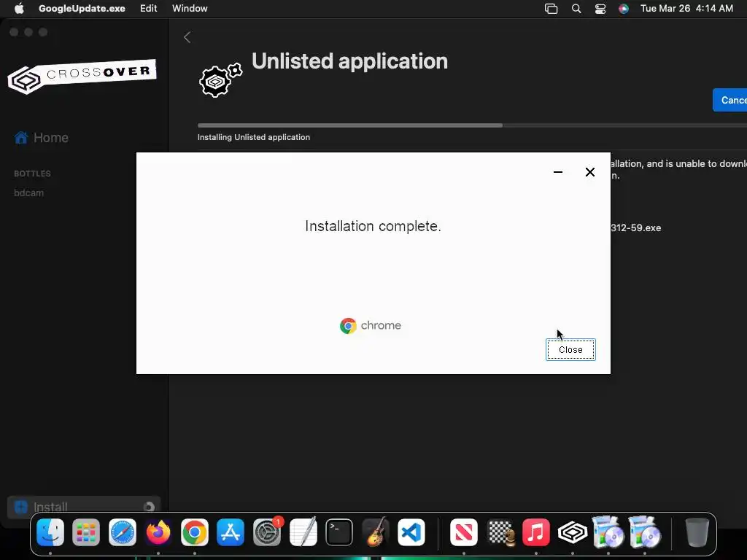Open Google Chrome from the Dock
This screenshot has width=747, height=560.
point(194,532)
